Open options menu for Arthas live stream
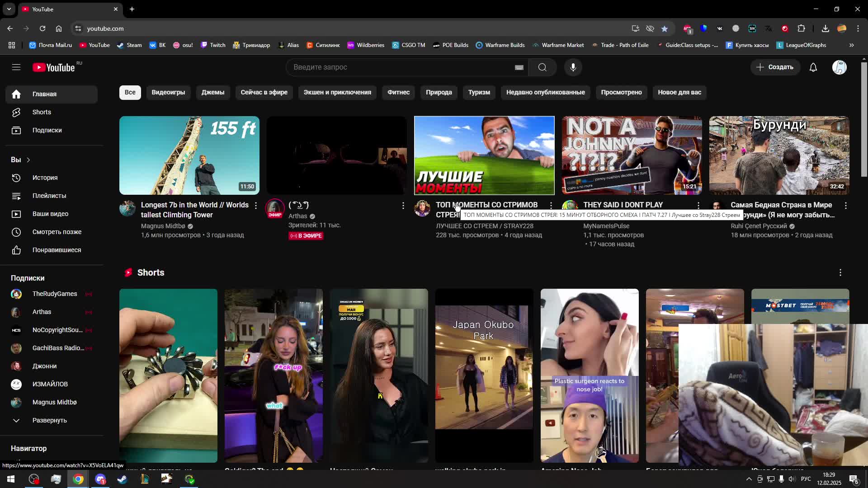This screenshot has height=488, width=868. point(403,206)
